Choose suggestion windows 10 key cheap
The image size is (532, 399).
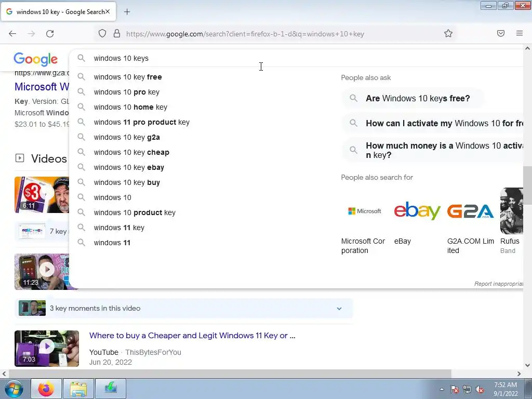(131, 152)
